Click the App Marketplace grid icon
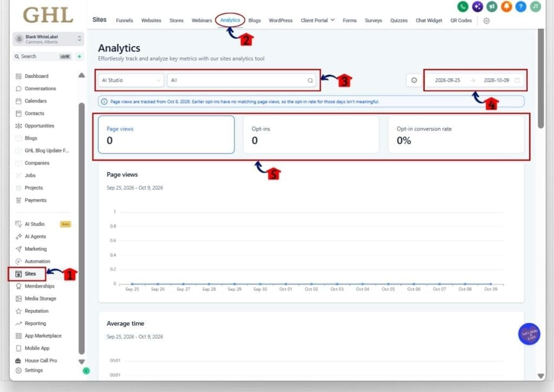 coord(19,336)
